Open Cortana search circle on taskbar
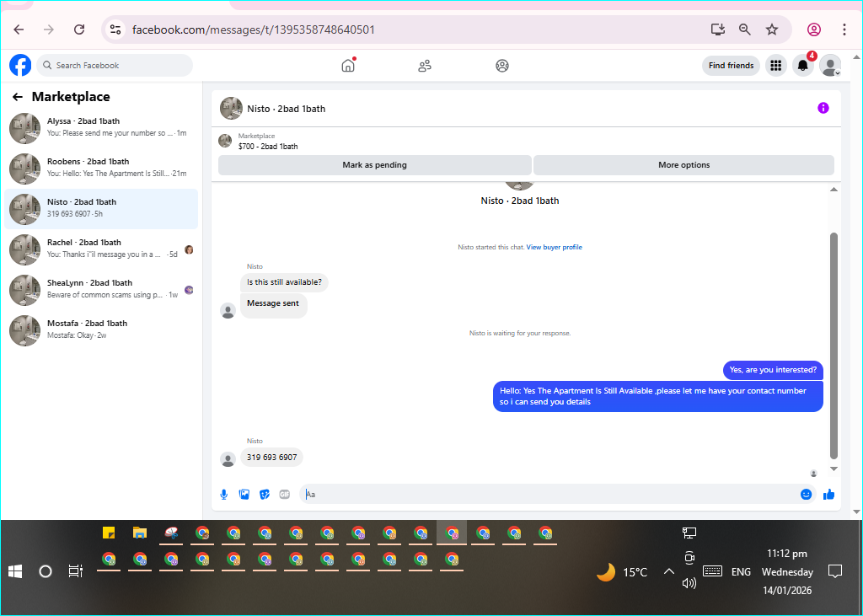This screenshot has width=863, height=616. (x=46, y=571)
